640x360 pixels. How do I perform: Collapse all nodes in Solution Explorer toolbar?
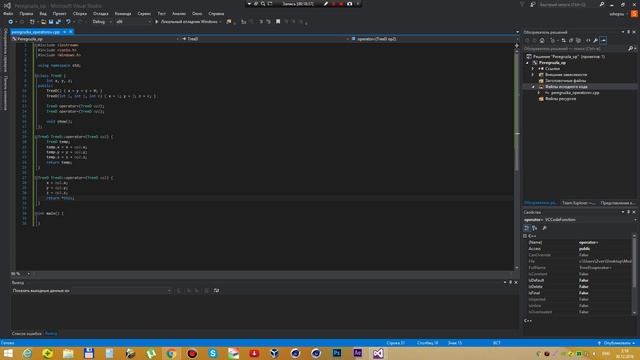click(571, 40)
